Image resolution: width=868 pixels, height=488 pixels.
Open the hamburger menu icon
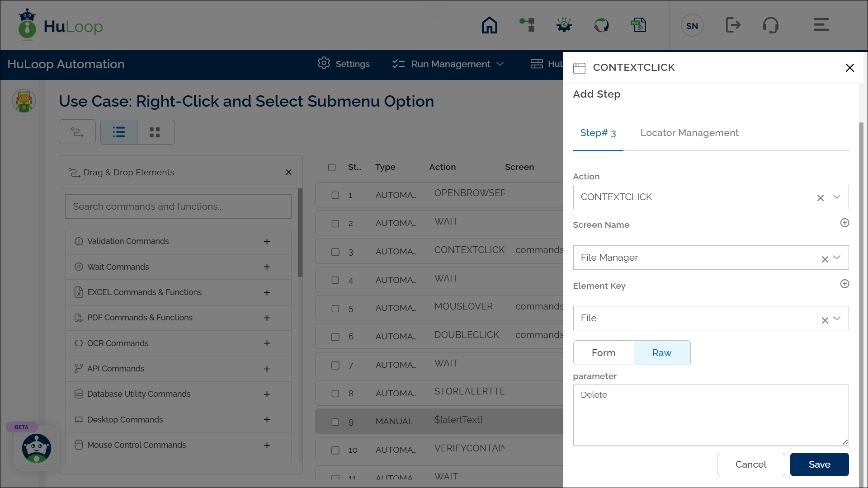(821, 25)
